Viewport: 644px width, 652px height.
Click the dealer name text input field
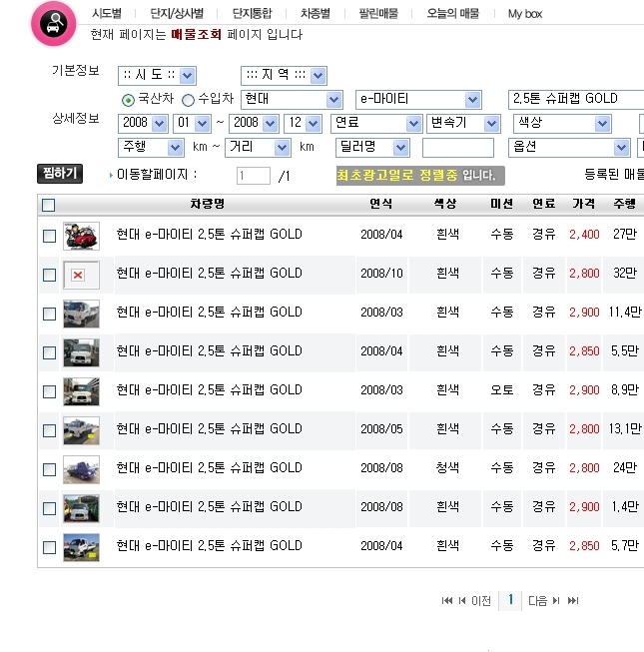(x=458, y=148)
